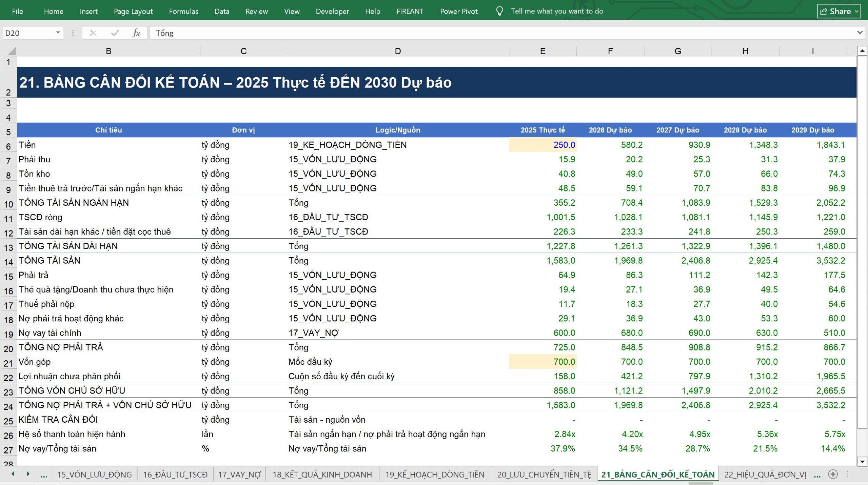Switch to sheet 22_HIỆU_QUẢ_ĐƠN_VỊ
Screen dimensions: 868x485
[765, 474]
